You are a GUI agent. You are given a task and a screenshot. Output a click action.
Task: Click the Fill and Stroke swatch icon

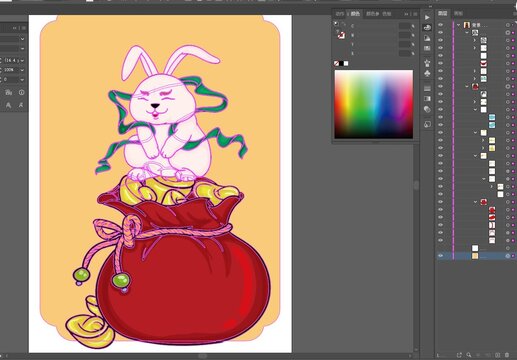336,24
